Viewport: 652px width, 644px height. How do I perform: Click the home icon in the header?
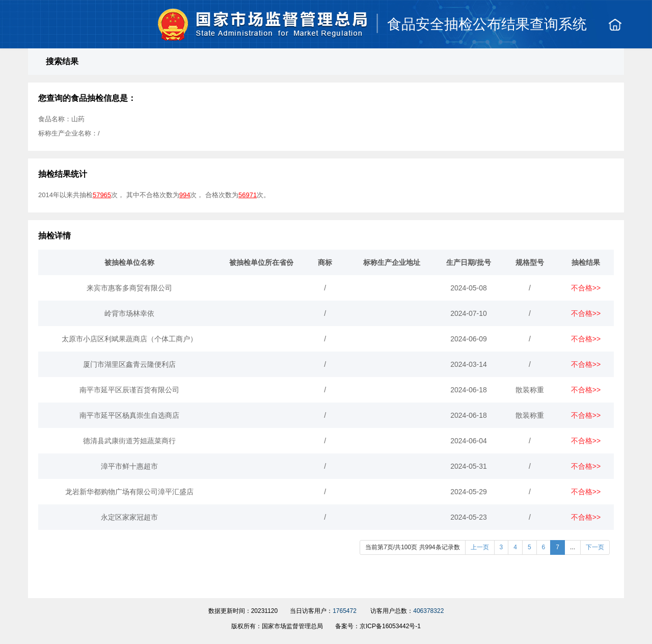click(615, 24)
